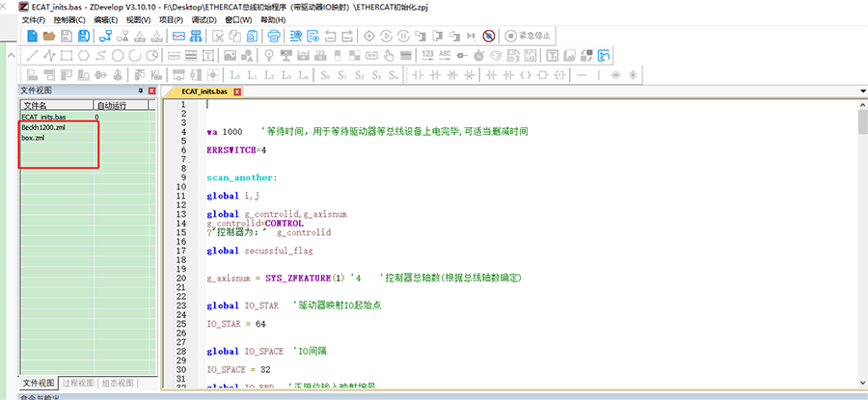
Task: Click the blue Save All icon
Action: [84, 37]
